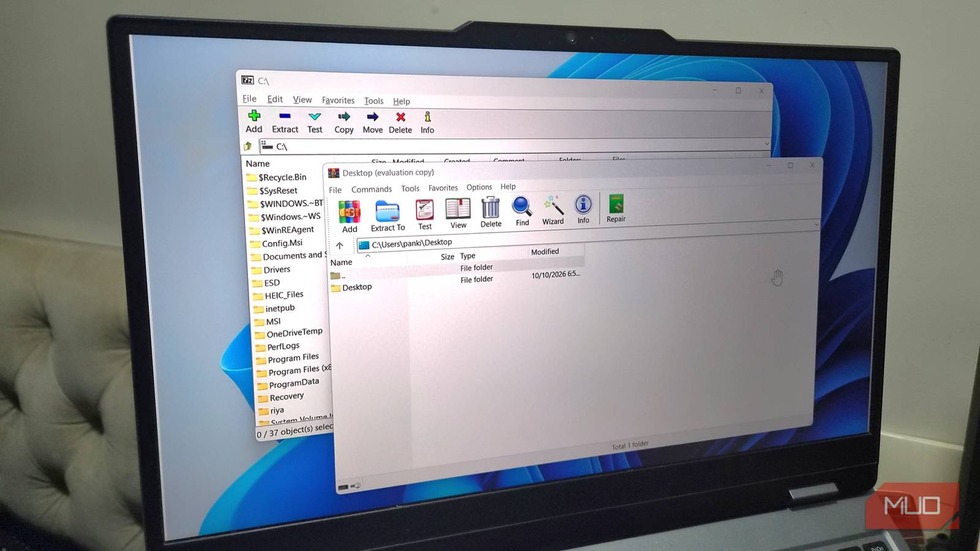Click the WinRAR C:\Users\panki\Desktop path field
The height and width of the screenshot is (551, 980).
[x=587, y=235]
